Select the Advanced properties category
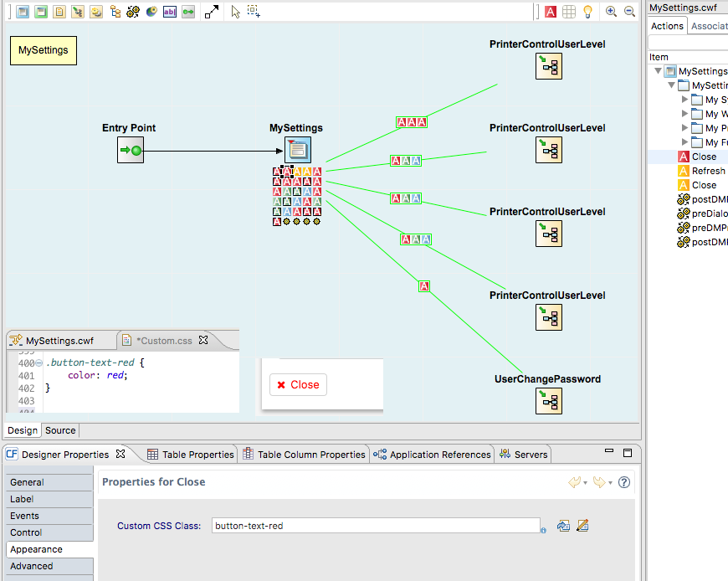The height and width of the screenshot is (581, 728). point(49,566)
